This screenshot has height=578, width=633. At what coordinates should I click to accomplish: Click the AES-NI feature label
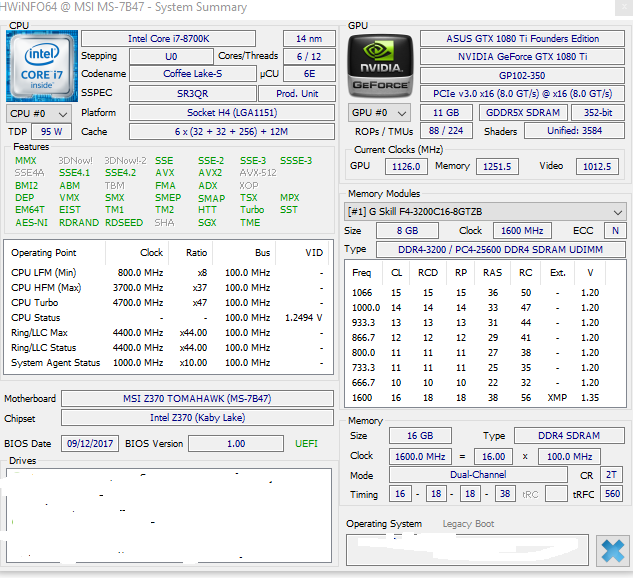pyautogui.click(x=31, y=223)
